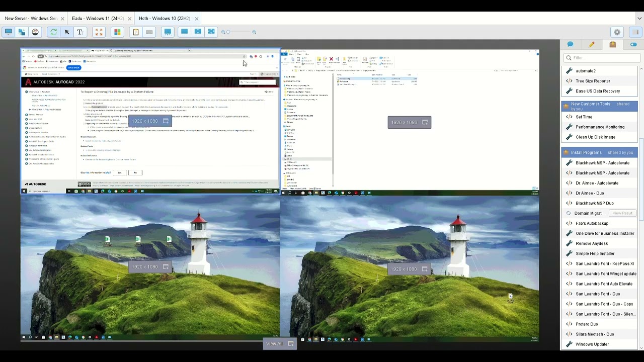
Task: Run the Set Time script
Action: coord(600,117)
